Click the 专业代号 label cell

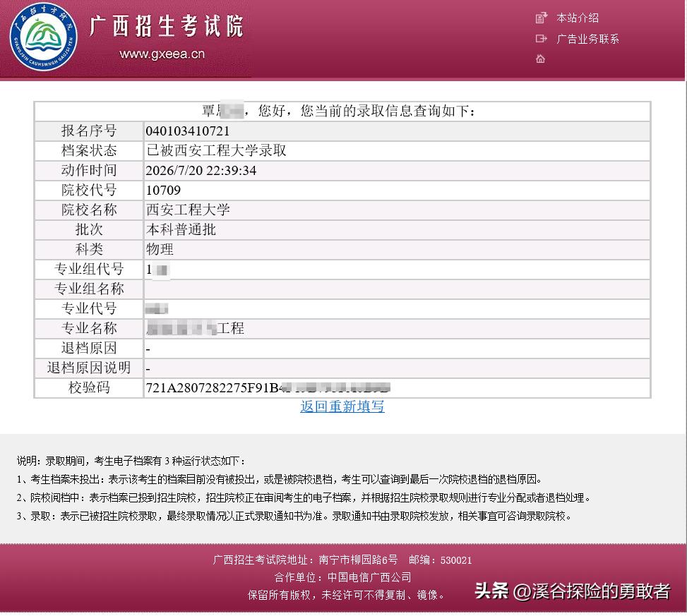89,308
